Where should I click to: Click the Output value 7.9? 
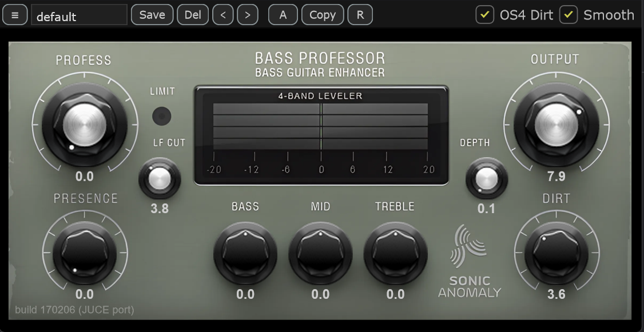[556, 177]
